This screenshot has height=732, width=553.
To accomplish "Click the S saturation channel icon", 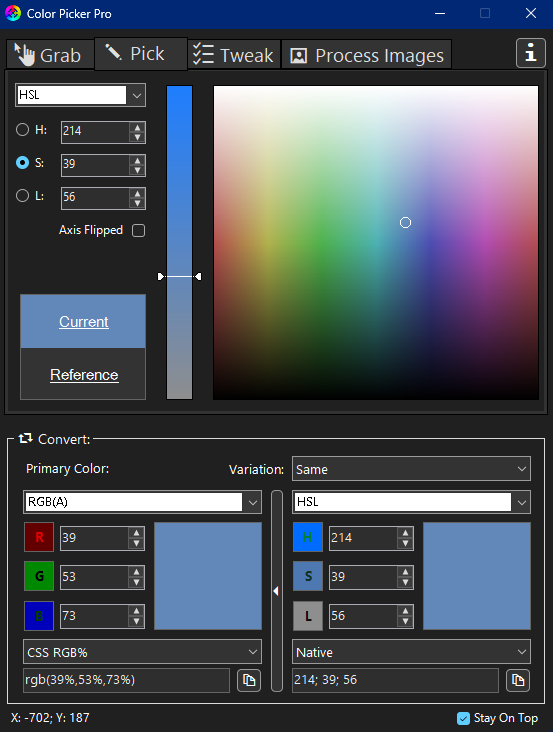I will [308, 576].
